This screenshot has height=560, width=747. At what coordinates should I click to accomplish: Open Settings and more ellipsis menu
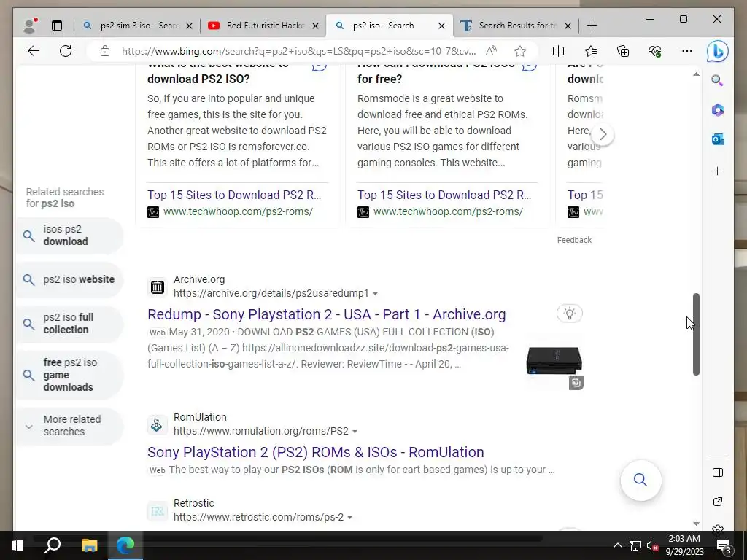pyautogui.click(x=687, y=51)
